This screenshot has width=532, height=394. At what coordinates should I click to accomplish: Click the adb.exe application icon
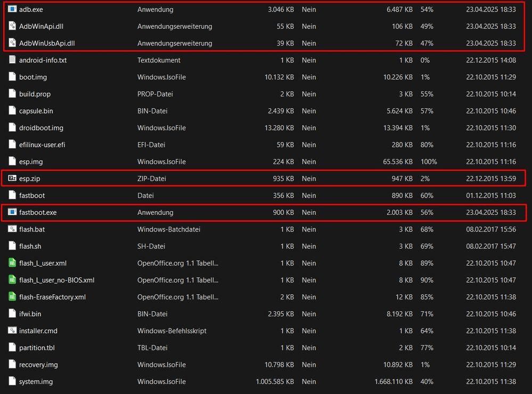[x=13, y=9]
